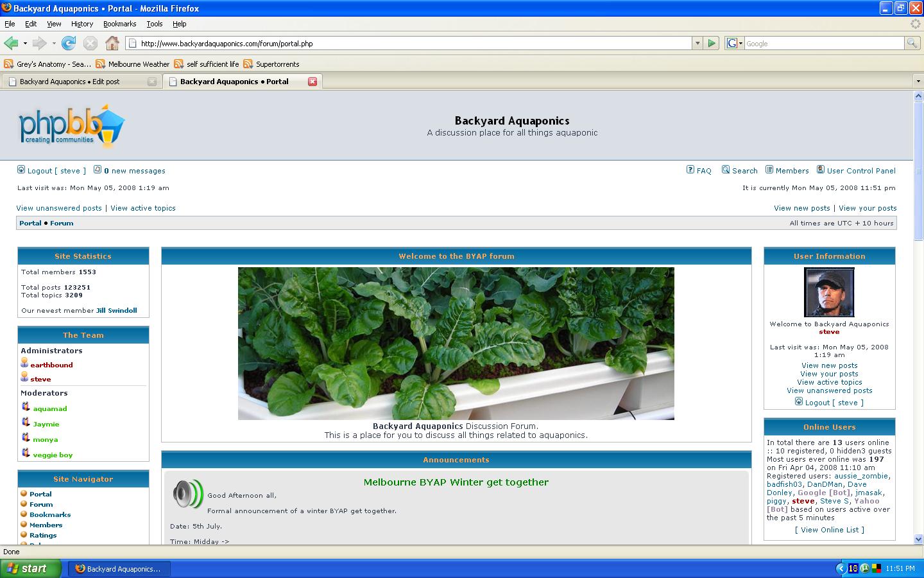Screen dimensions: 924x578
Task: Open the URL history dropdown arrow
Action: click(x=697, y=43)
